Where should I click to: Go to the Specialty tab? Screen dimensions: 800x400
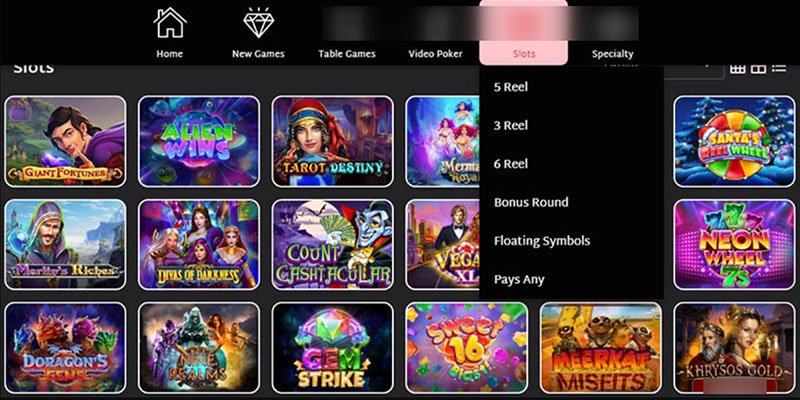click(612, 54)
